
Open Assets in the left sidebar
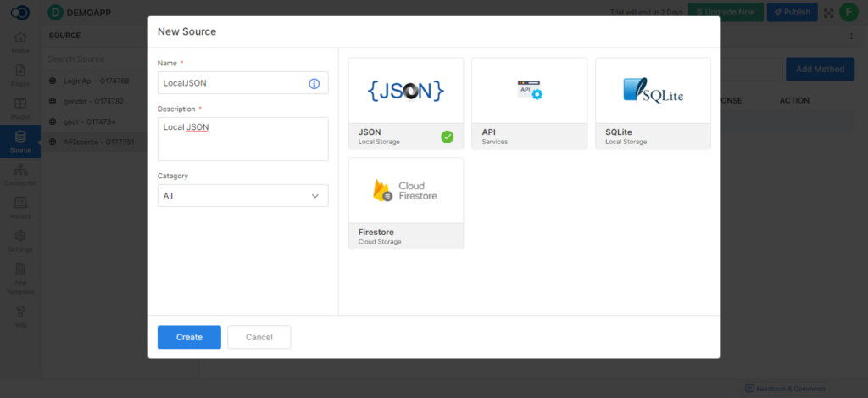pyautogui.click(x=20, y=209)
